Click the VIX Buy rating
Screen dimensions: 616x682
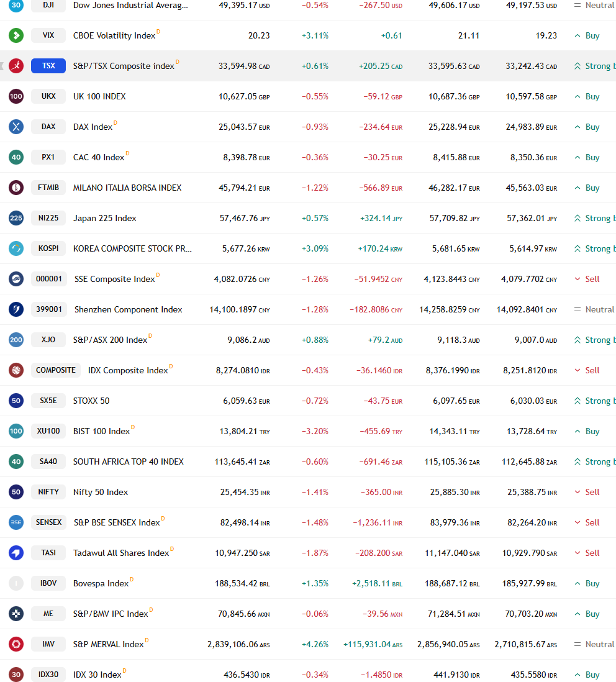[x=587, y=35]
